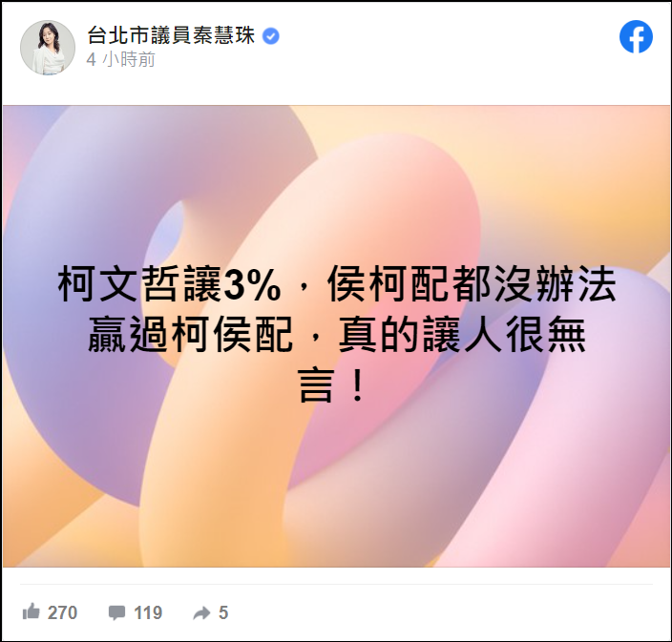
Task: Click 真的讓人很無 in the second line
Action: [x=462, y=334]
